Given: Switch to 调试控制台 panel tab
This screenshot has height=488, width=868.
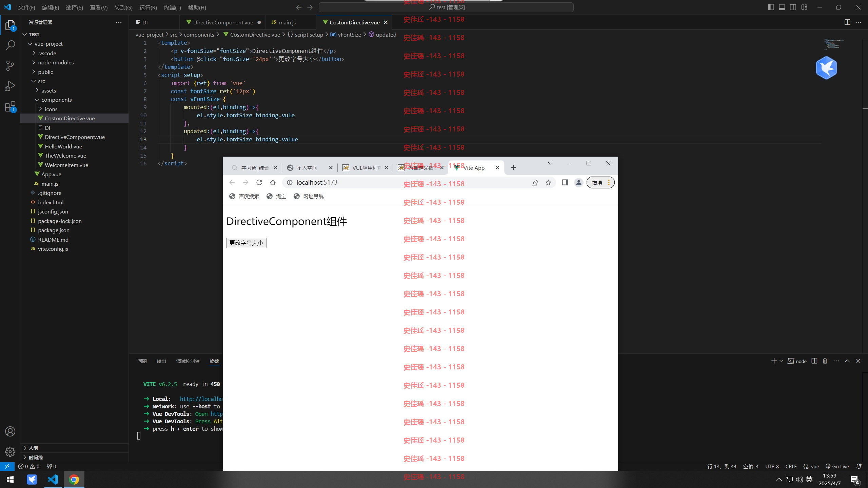Looking at the screenshot, I should [188, 361].
